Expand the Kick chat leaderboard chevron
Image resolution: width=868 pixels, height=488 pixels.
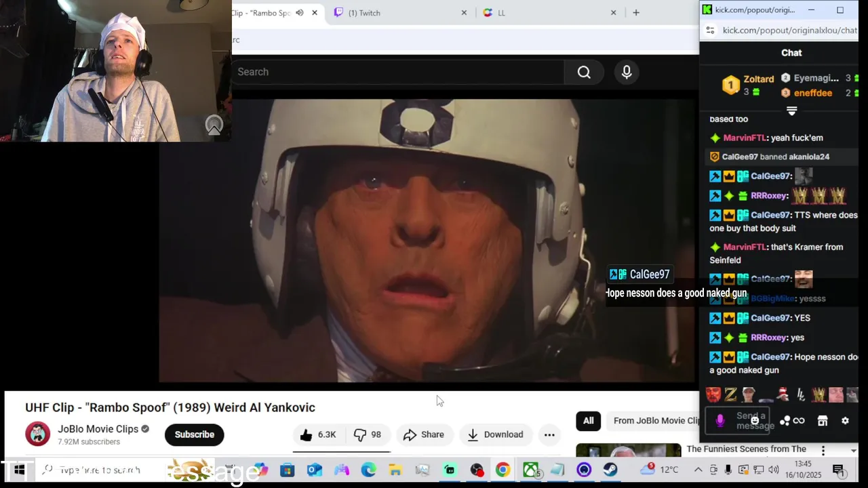coord(791,110)
